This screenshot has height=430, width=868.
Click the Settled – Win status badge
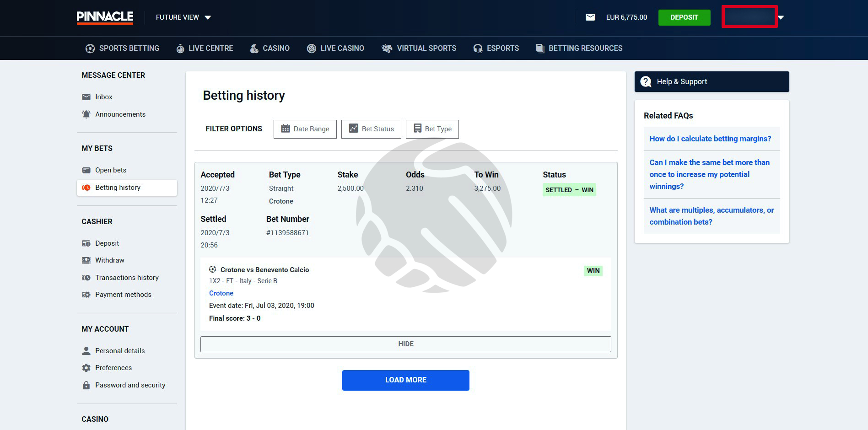[x=569, y=190]
